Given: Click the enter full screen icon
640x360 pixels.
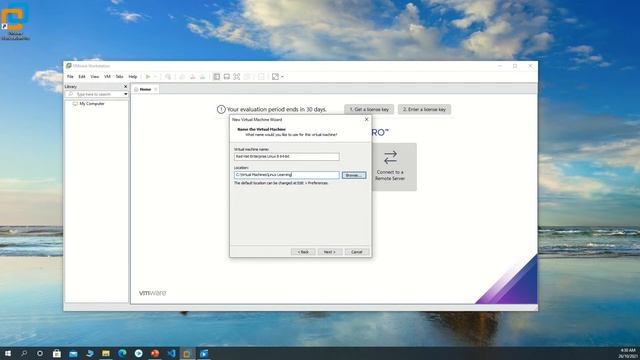Looking at the screenshot, I should tap(236, 77).
